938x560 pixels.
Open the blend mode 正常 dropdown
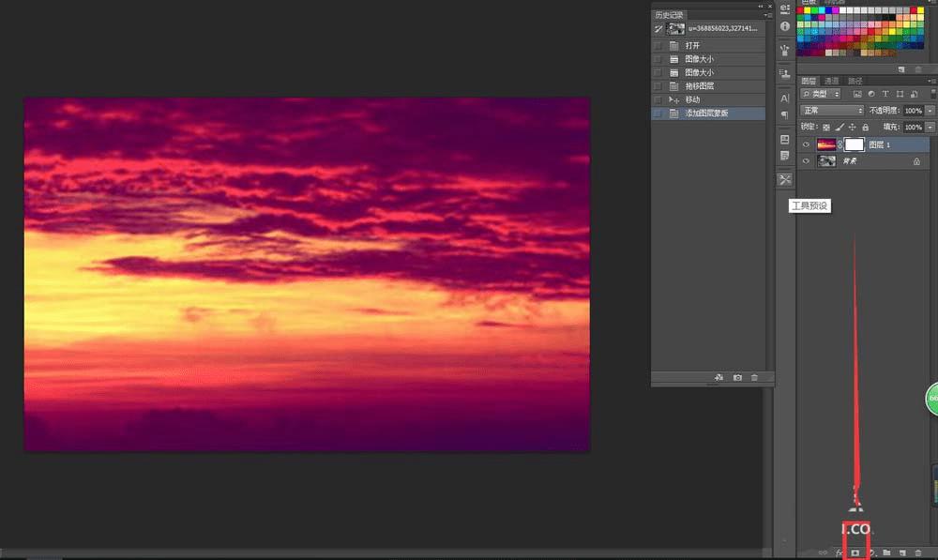(x=832, y=110)
